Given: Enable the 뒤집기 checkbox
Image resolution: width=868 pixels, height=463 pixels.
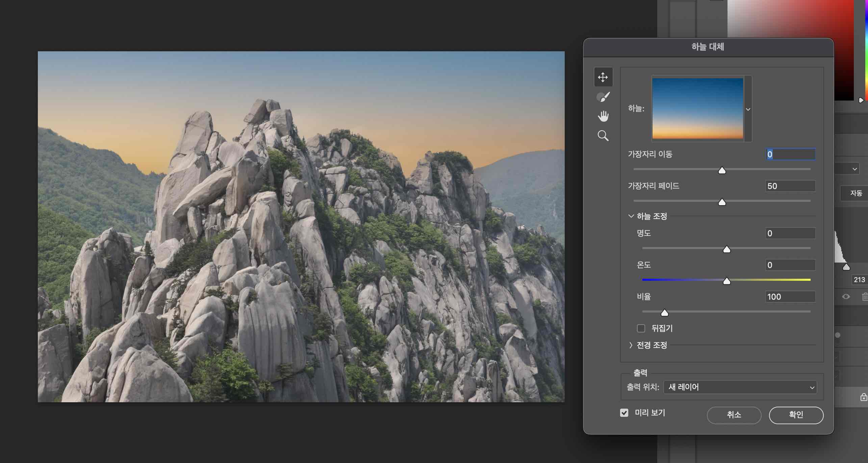Looking at the screenshot, I should coord(641,328).
